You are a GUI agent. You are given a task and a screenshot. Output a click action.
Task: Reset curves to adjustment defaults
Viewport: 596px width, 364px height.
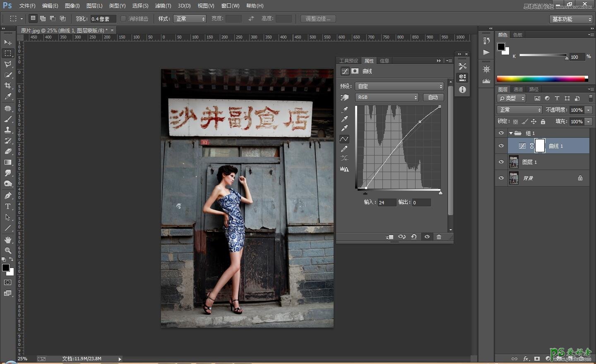click(414, 237)
